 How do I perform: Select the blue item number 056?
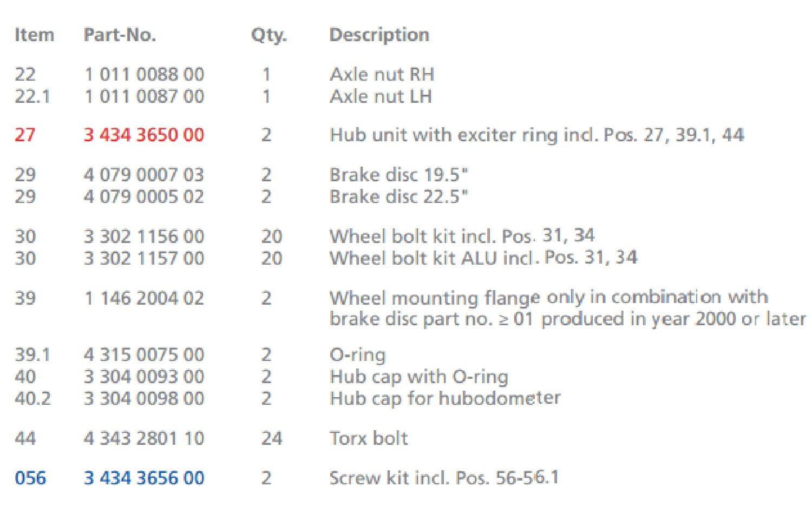coord(30,478)
